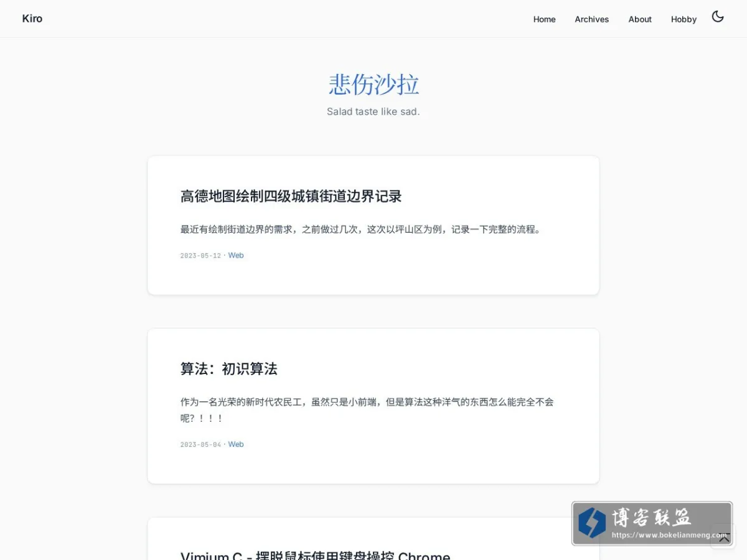Image resolution: width=747 pixels, height=560 pixels.
Task: Toggle dark mode moon icon
Action: pyautogui.click(x=718, y=17)
